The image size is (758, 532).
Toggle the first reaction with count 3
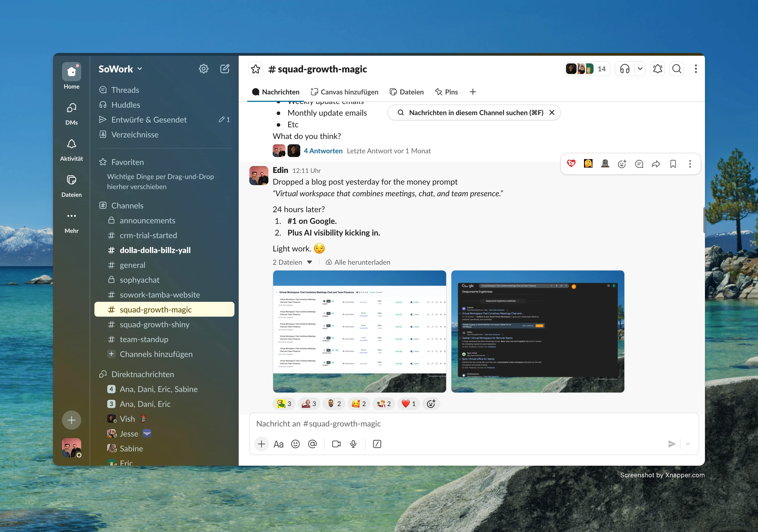(284, 403)
